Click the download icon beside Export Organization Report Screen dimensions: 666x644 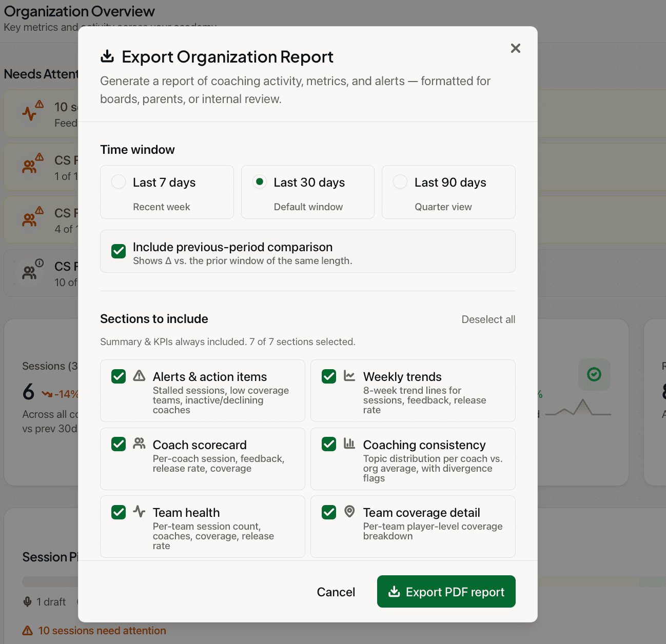[107, 56]
